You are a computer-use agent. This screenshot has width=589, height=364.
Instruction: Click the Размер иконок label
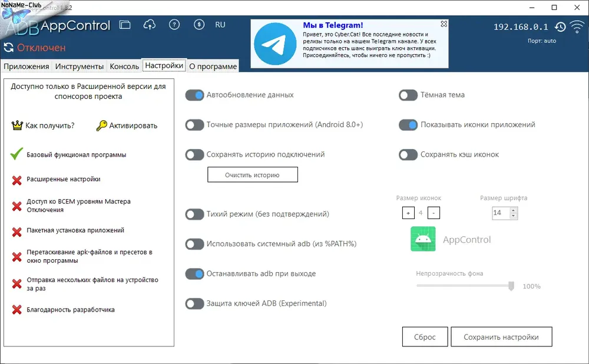pos(418,198)
